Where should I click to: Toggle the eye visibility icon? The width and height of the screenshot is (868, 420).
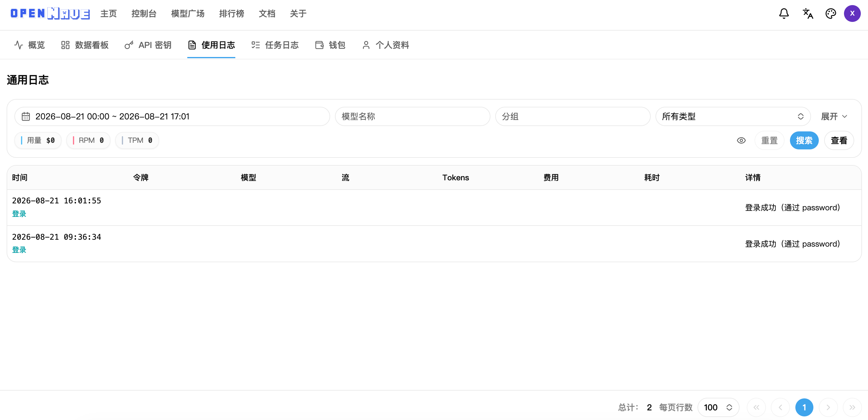click(x=741, y=140)
